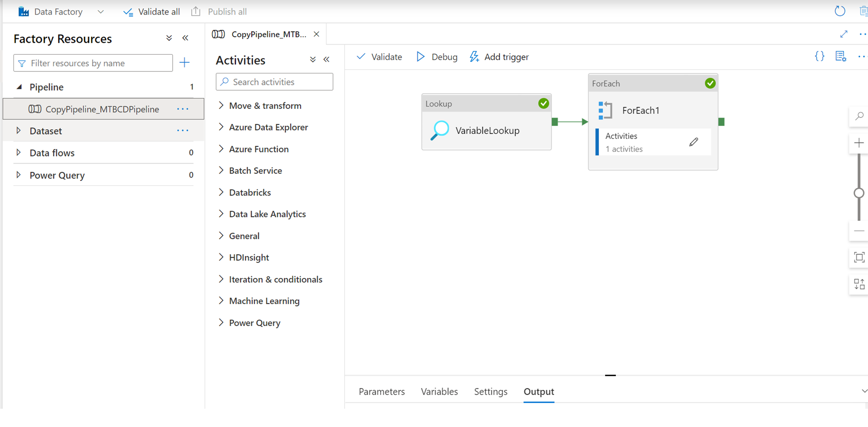Screen dimensions: 868x427
Task: Click zoom to fit icon
Action: click(859, 257)
